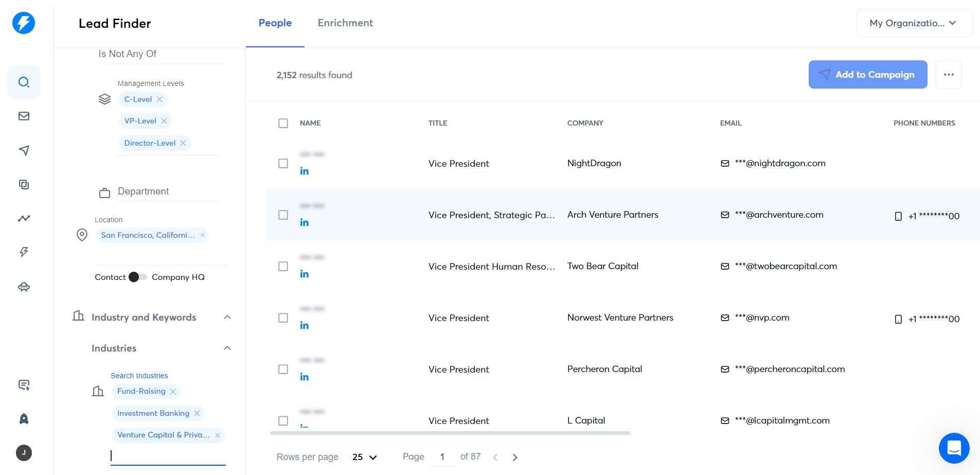Open the J user avatar

click(24, 453)
